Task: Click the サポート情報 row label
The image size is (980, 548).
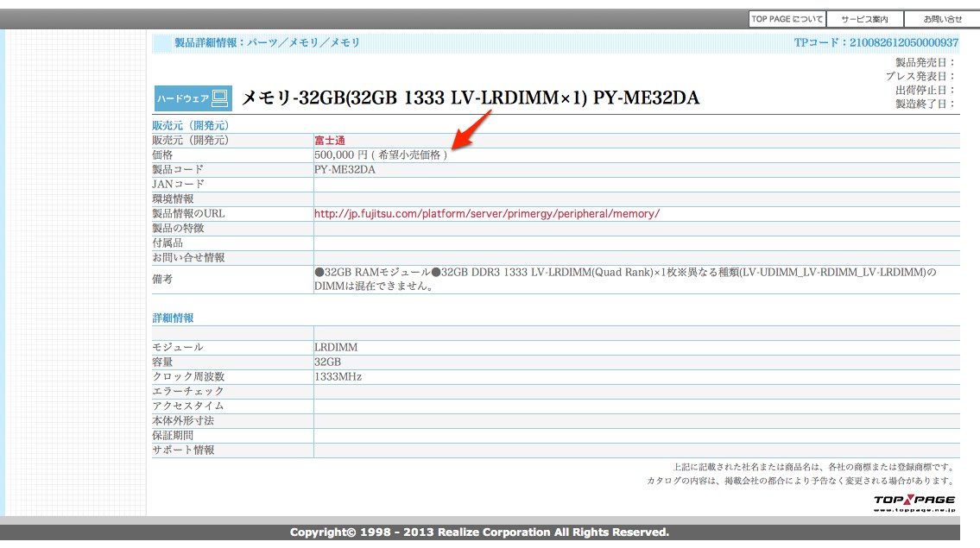Action: point(183,450)
